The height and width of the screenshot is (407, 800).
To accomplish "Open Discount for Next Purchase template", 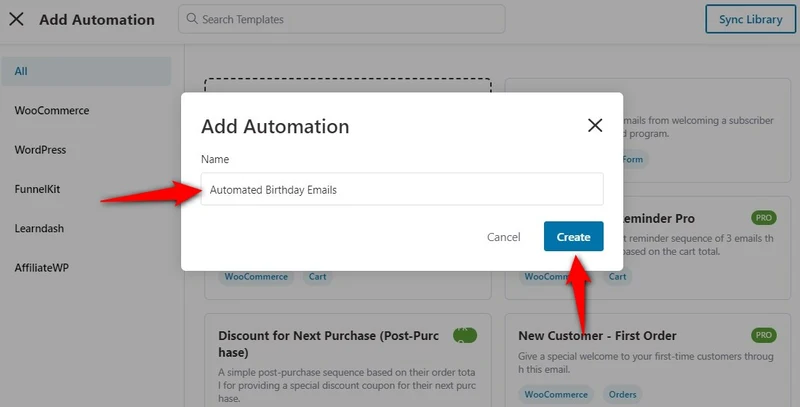I will click(329, 344).
